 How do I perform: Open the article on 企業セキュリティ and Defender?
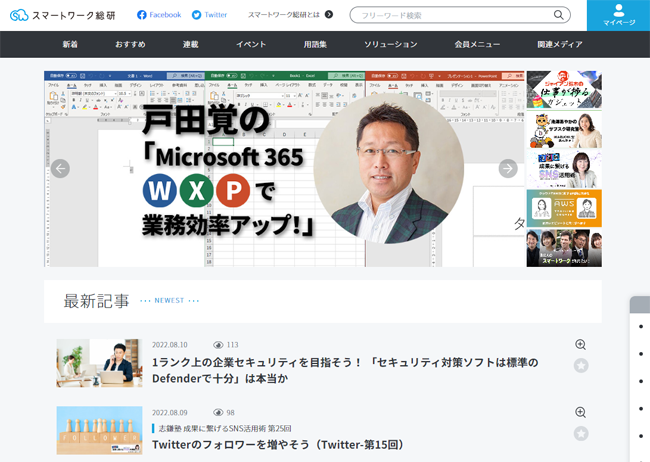pyautogui.click(x=345, y=370)
